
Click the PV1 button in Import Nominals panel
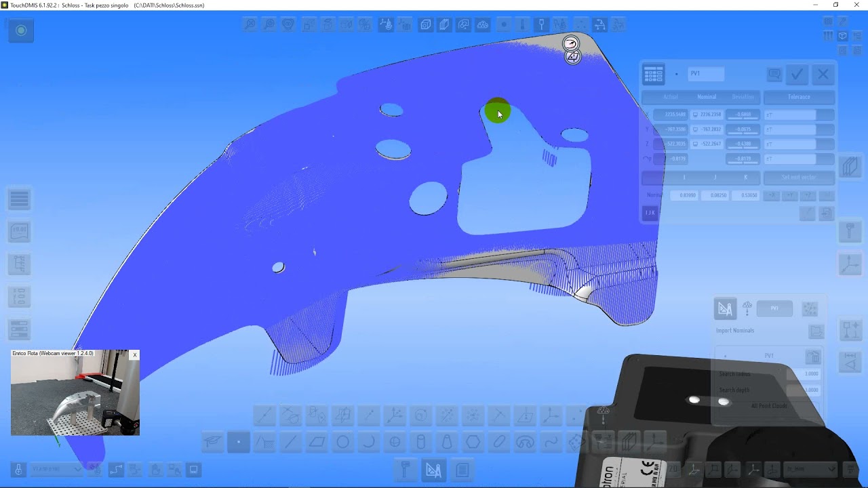pos(774,308)
